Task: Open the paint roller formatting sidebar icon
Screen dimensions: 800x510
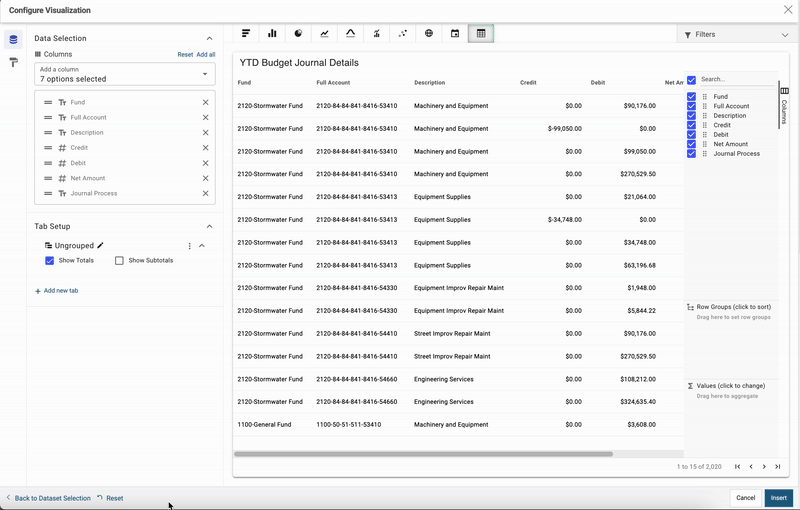Action: pyautogui.click(x=13, y=62)
